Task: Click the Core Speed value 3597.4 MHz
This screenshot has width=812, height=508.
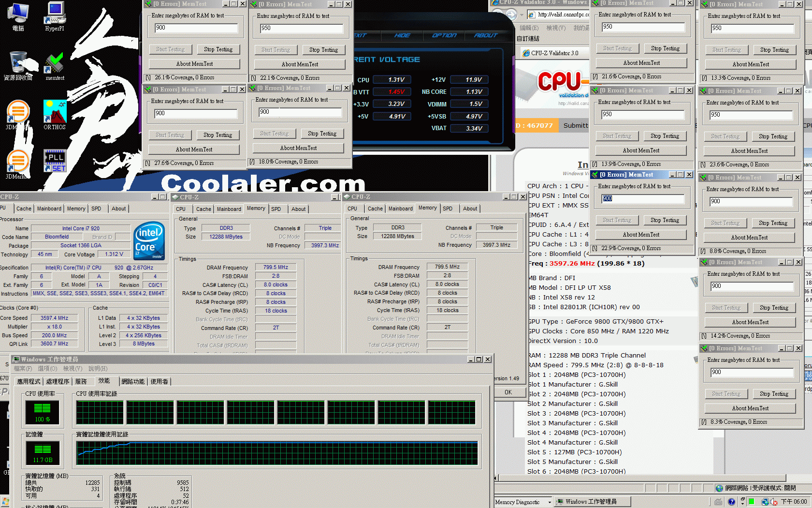Action: (x=54, y=318)
